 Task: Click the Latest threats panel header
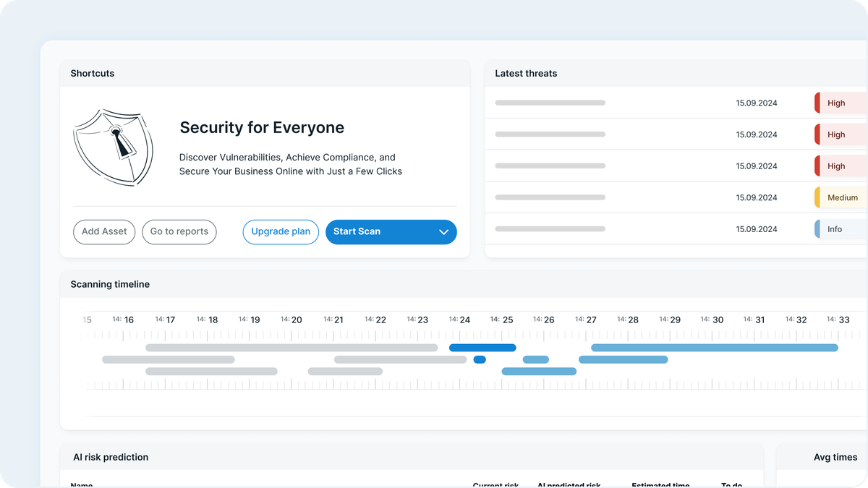click(x=526, y=74)
